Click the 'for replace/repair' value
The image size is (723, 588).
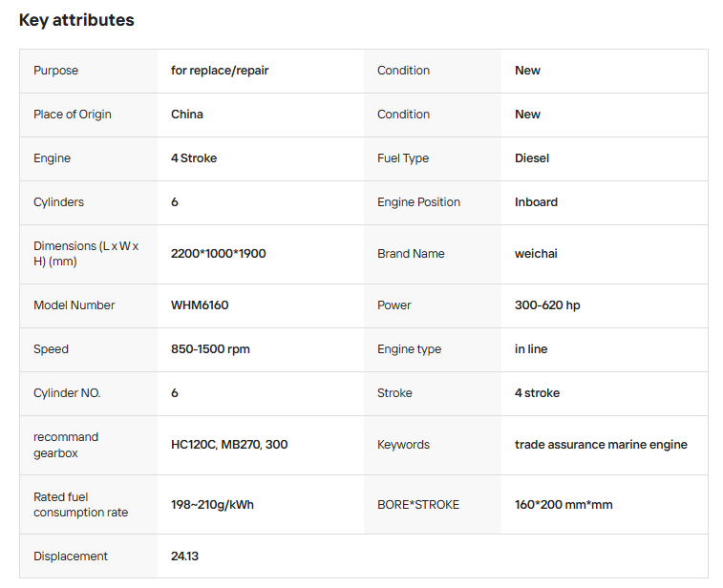[x=220, y=71]
